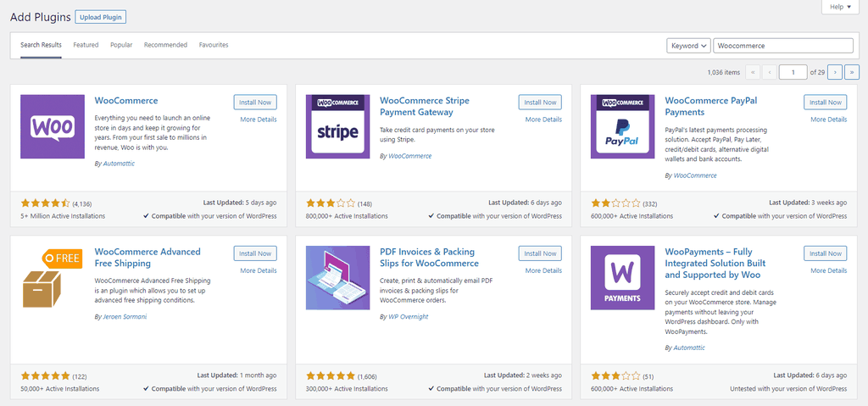Click the Advanced Free Shipping box icon
The height and width of the screenshot is (406, 868).
53,277
